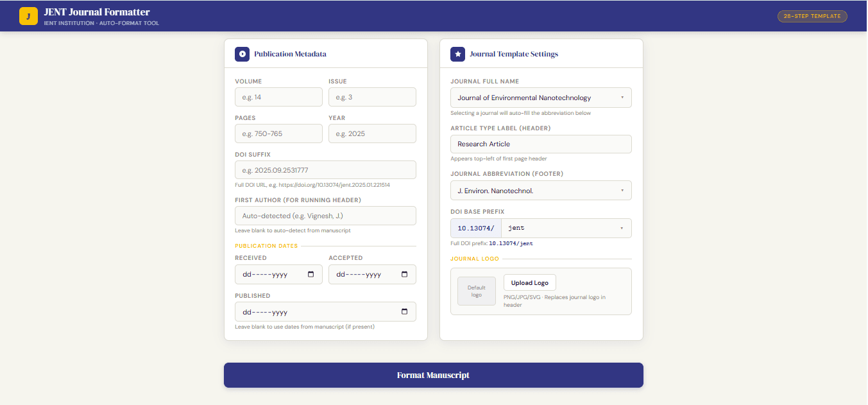Focus the Issue input field
The width and height of the screenshot is (868, 405).
(x=372, y=97)
